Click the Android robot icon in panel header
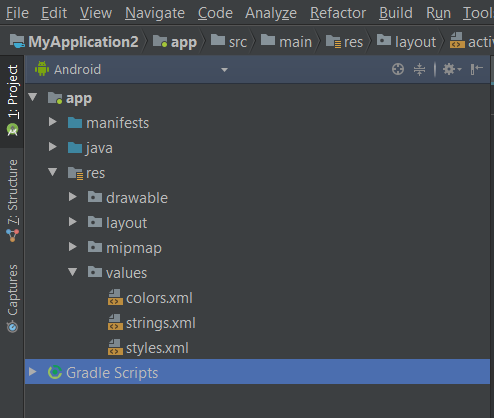494x418 pixels. (x=42, y=69)
